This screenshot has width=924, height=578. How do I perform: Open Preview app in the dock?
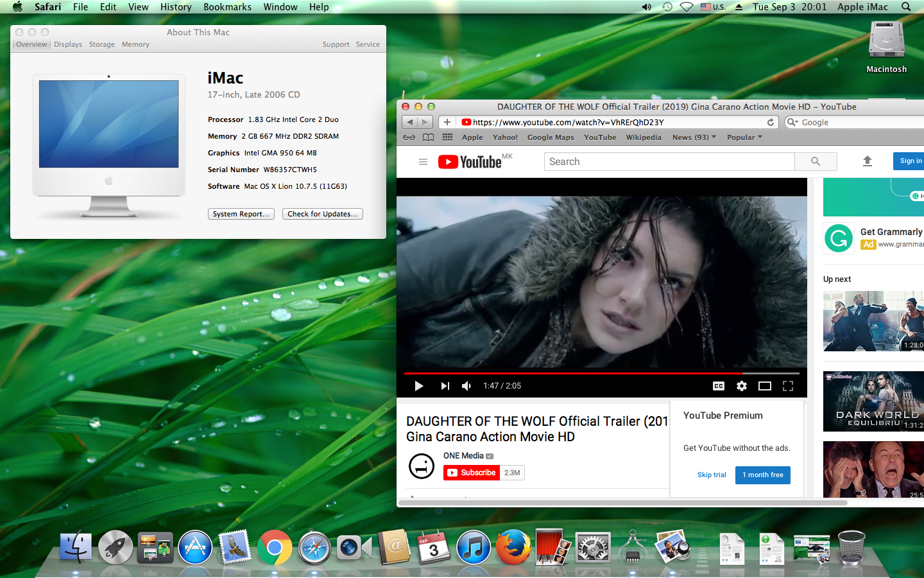[x=672, y=547]
